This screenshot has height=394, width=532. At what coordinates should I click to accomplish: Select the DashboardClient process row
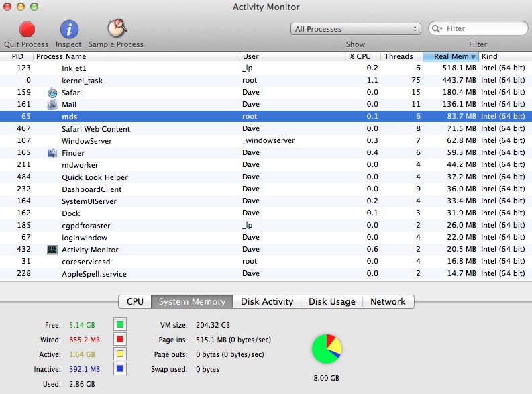[x=266, y=189]
